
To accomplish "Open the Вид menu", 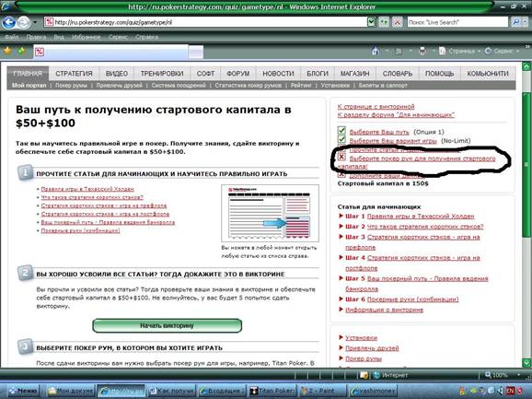I will [59, 37].
